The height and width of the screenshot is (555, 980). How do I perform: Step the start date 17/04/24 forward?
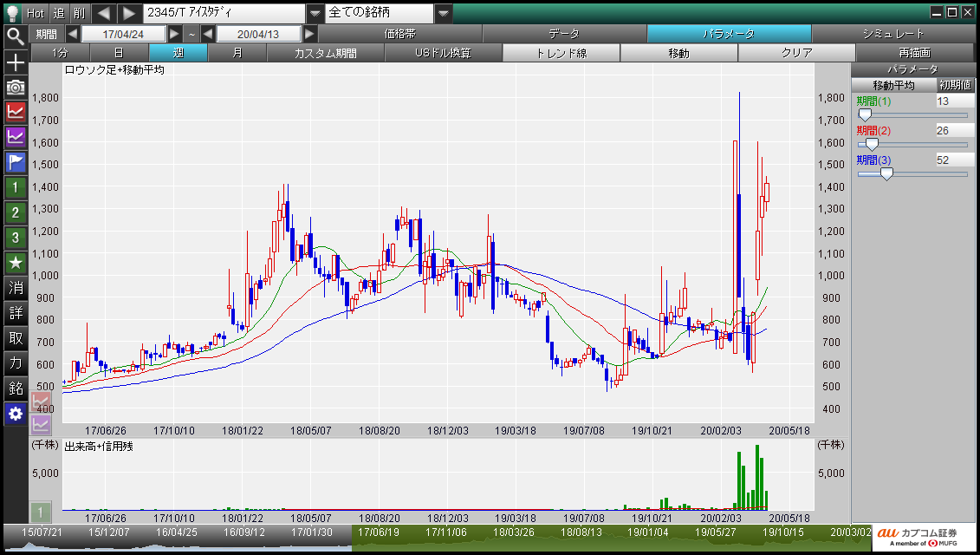point(175,34)
